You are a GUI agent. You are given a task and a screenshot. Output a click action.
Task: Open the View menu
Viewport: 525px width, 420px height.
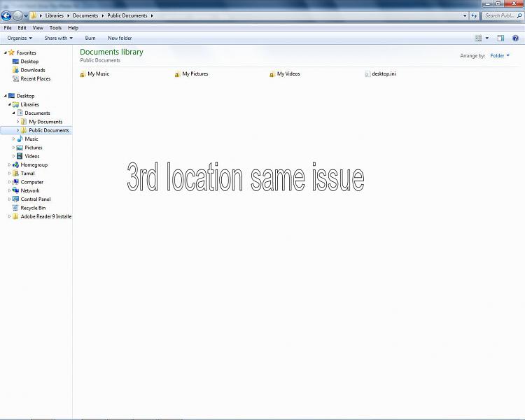(38, 28)
